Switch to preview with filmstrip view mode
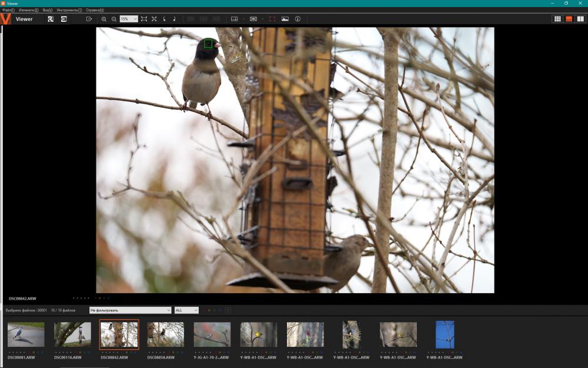The height and width of the screenshot is (368, 588). 569,19
